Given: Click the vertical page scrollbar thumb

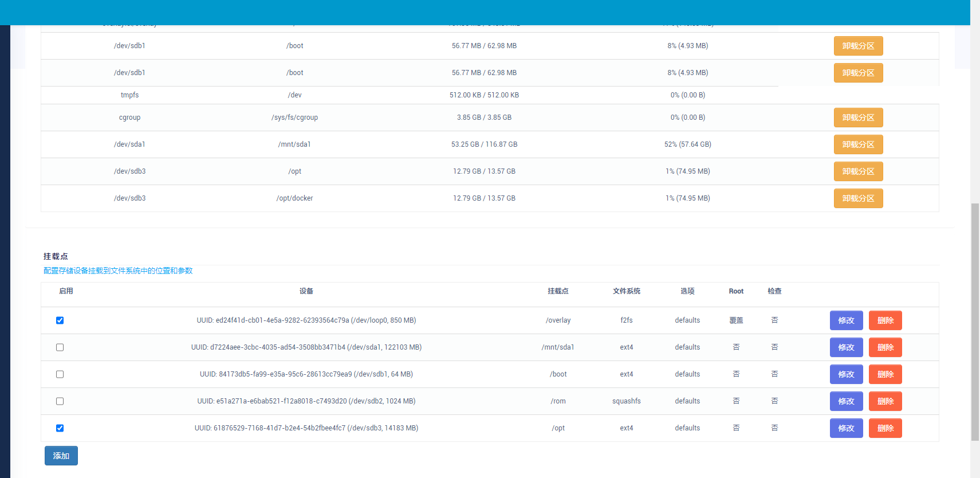Looking at the screenshot, I should [975, 322].
